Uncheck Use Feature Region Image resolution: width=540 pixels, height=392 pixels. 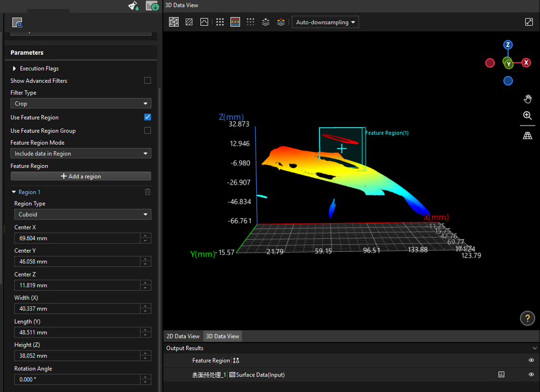(x=148, y=117)
